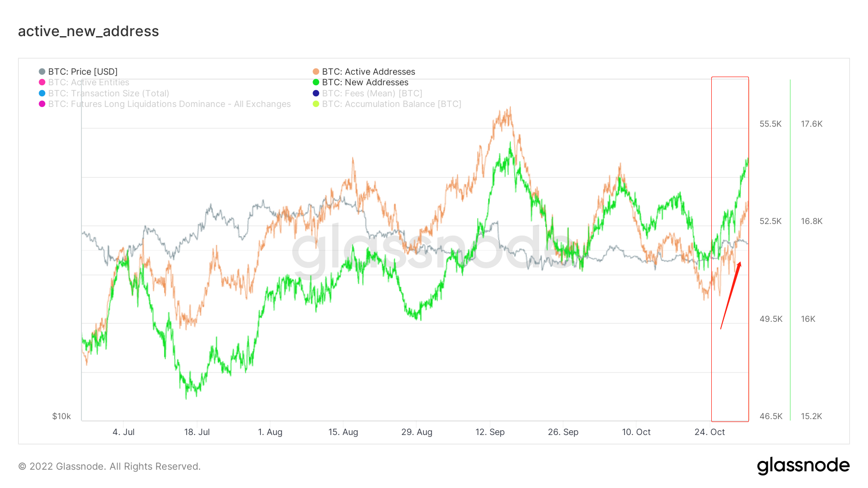This screenshot has height=488, width=868.
Task: Show the BTC: Transaction Size (Total) series
Action: click(108, 93)
